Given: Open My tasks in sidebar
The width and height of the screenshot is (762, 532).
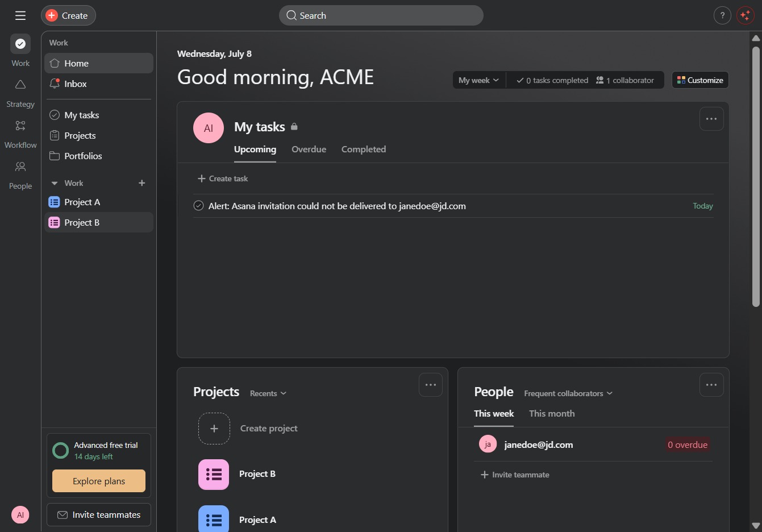Looking at the screenshot, I should click(x=99, y=115).
